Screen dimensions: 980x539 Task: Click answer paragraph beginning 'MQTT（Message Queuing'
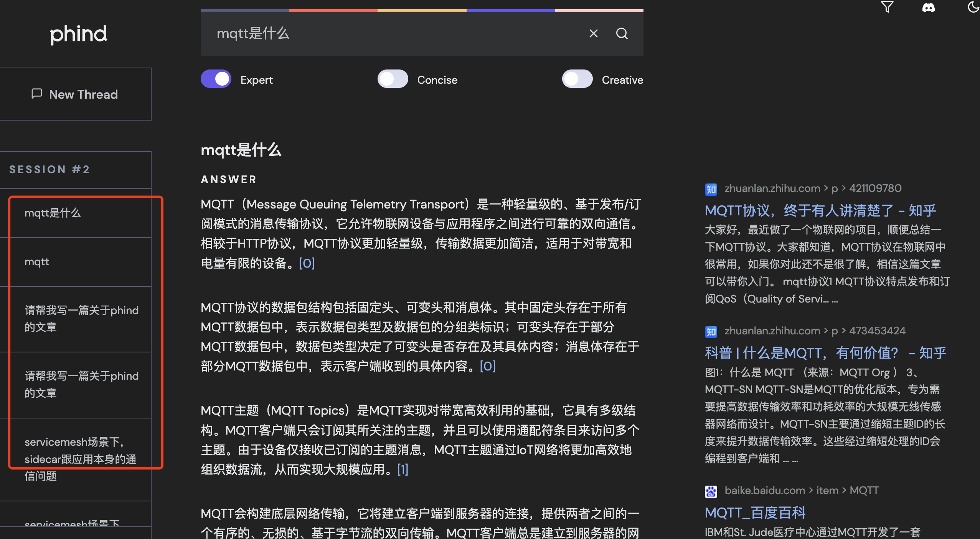click(421, 234)
